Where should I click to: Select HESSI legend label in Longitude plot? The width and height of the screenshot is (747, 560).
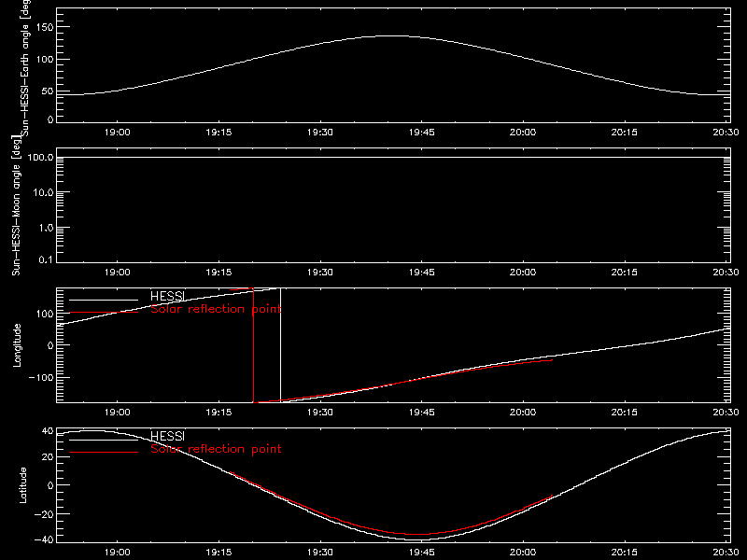tap(167, 296)
